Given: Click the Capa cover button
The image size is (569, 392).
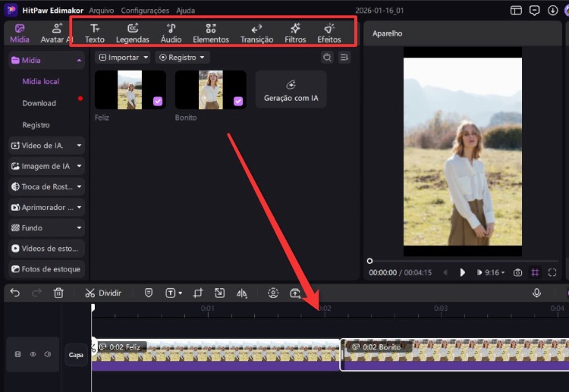Looking at the screenshot, I should point(76,355).
